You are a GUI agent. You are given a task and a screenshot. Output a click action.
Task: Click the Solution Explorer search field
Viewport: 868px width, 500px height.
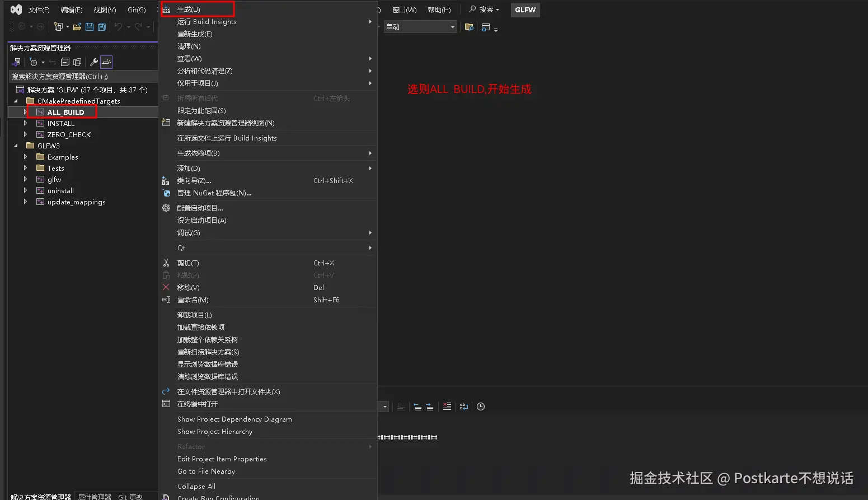click(83, 77)
